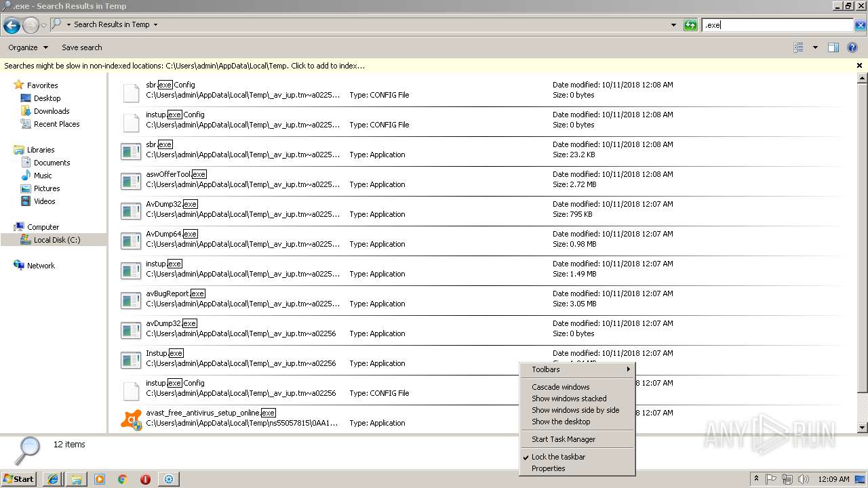Screen dimensions: 868x488
Task: Show hidden tray icons arrow
Action: coord(756,479)
